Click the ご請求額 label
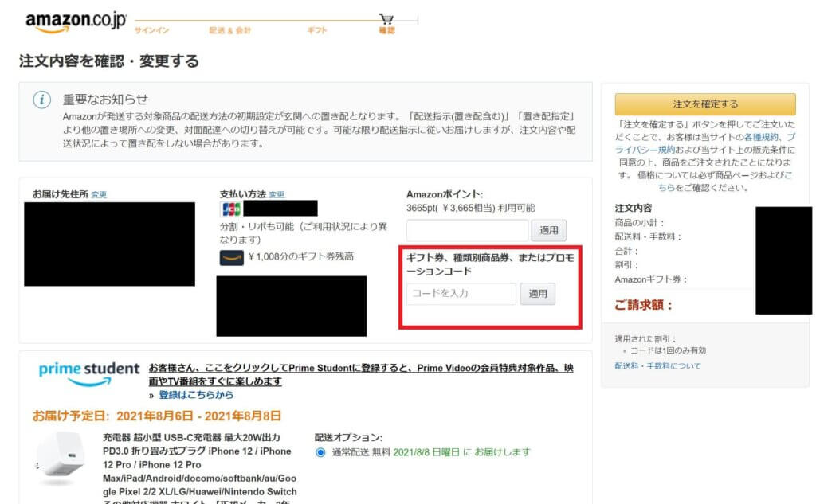816x504 pixels. [x=644, y=305]
